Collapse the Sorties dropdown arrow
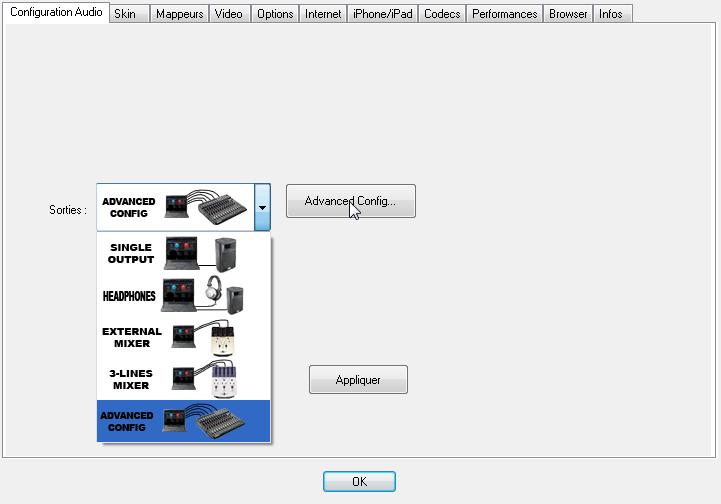 262,208
